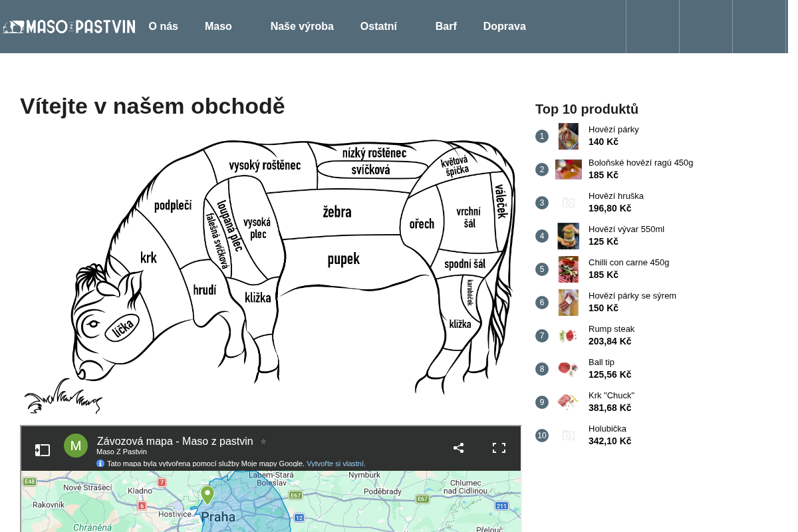Open Krk Chuck product thumbnail
Image resolution: width=798 pixels, height=532 pixels.
[x=569, y=402]
